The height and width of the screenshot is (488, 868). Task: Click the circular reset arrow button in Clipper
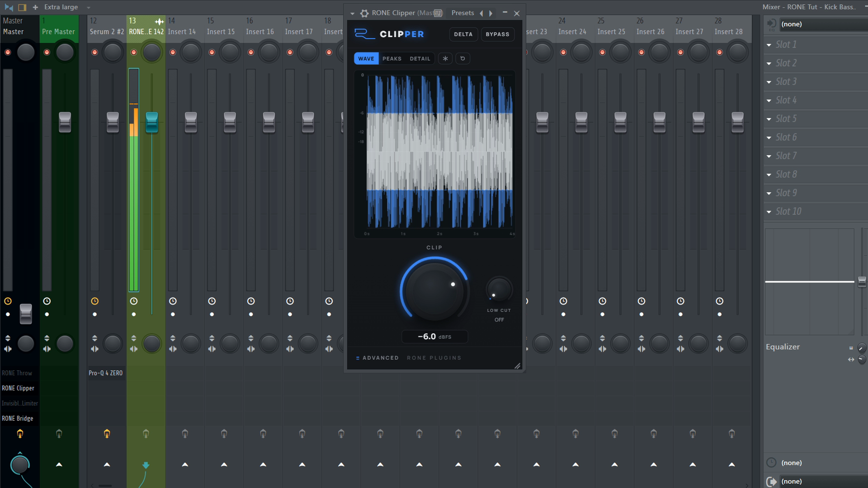point(462,59)
